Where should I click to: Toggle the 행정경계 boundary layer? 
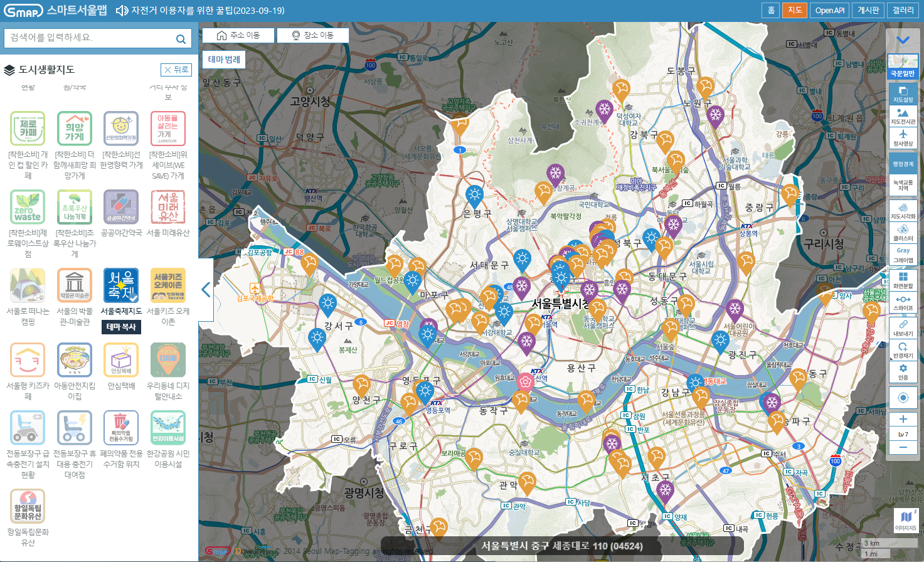click(903, 164)
